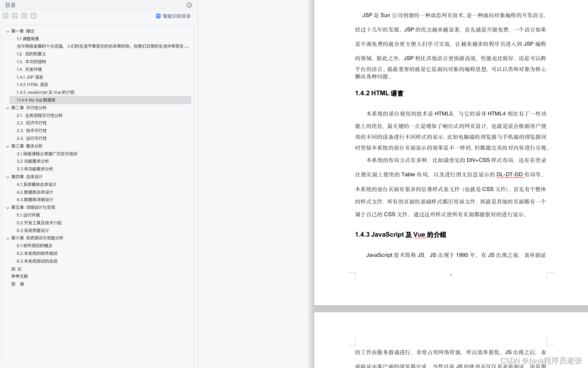This screenshot has width=588, height=368.
Task: Jump to 2.1. 业务流程可行性分析
Action: (39, 115)
